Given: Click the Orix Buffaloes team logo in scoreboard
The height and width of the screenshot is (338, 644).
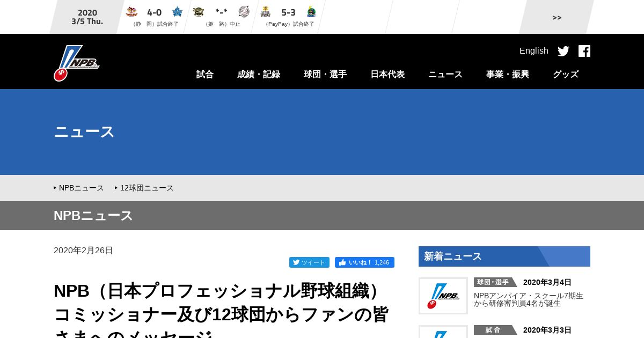Looking at the screenshot, I should point(199,12).
